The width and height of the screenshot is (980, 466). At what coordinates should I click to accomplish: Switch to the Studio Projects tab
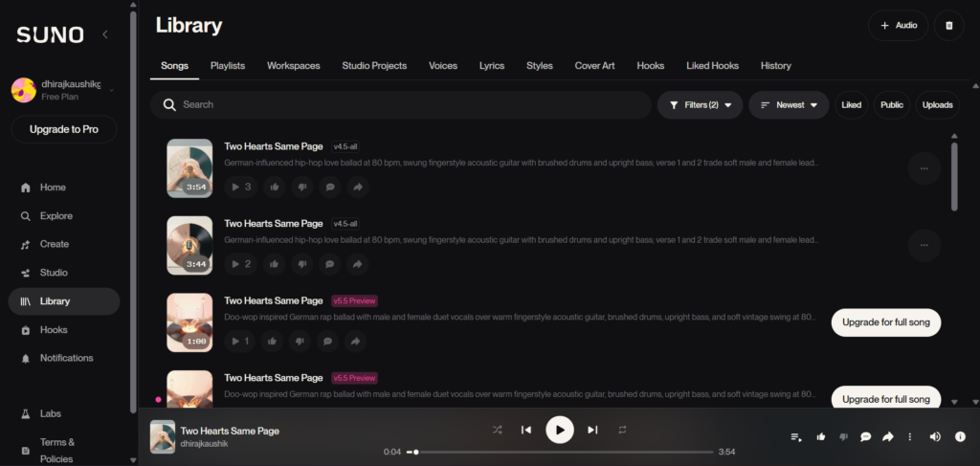coord(374,66)
